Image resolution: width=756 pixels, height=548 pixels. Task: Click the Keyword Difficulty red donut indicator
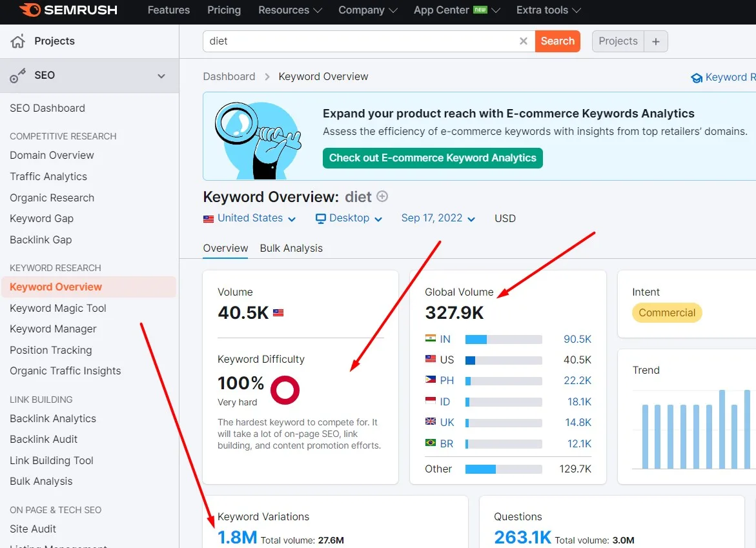285,390
